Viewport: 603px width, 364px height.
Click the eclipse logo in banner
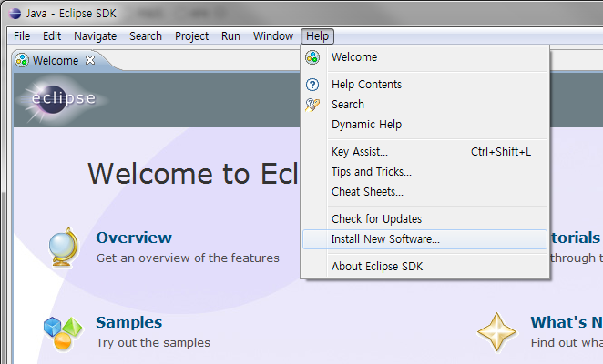click(62, 99)
